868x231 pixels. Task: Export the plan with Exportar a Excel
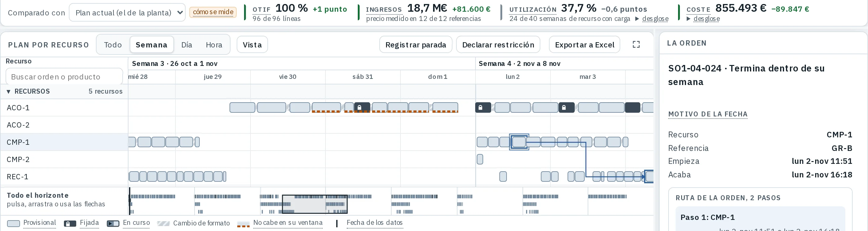pyautogui.click(x=584, y=45)
